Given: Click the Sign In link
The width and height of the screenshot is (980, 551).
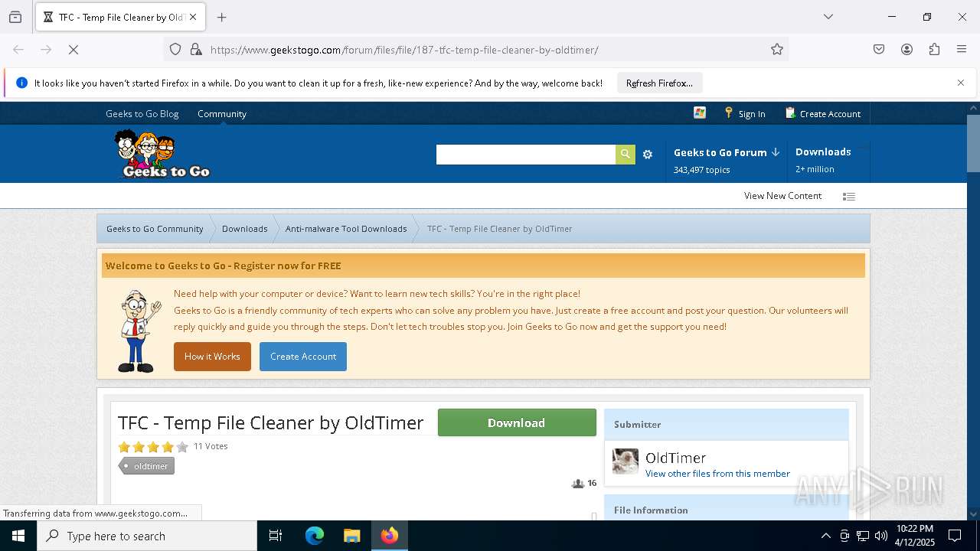Looking at the screenshot, I should click(745, 113).
